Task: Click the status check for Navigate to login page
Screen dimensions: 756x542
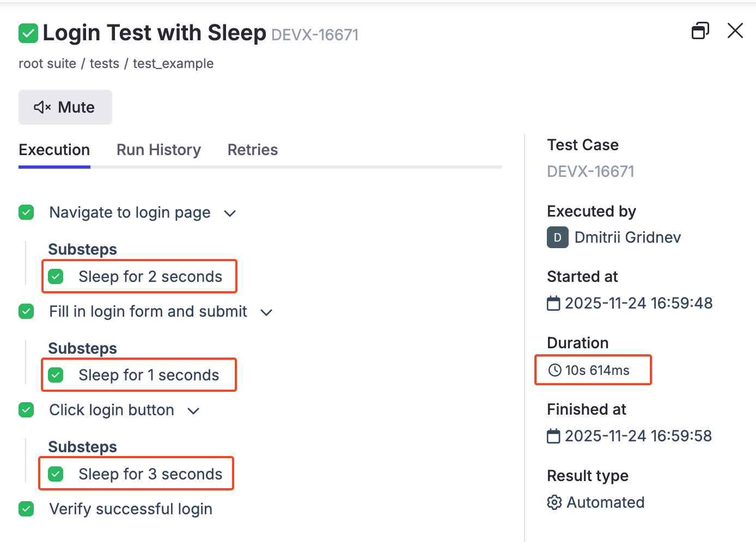Action: pos(26,212)
